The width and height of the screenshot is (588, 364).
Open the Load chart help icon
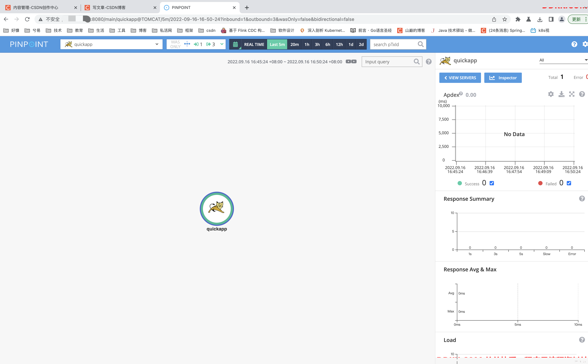(x=582, y=340)
